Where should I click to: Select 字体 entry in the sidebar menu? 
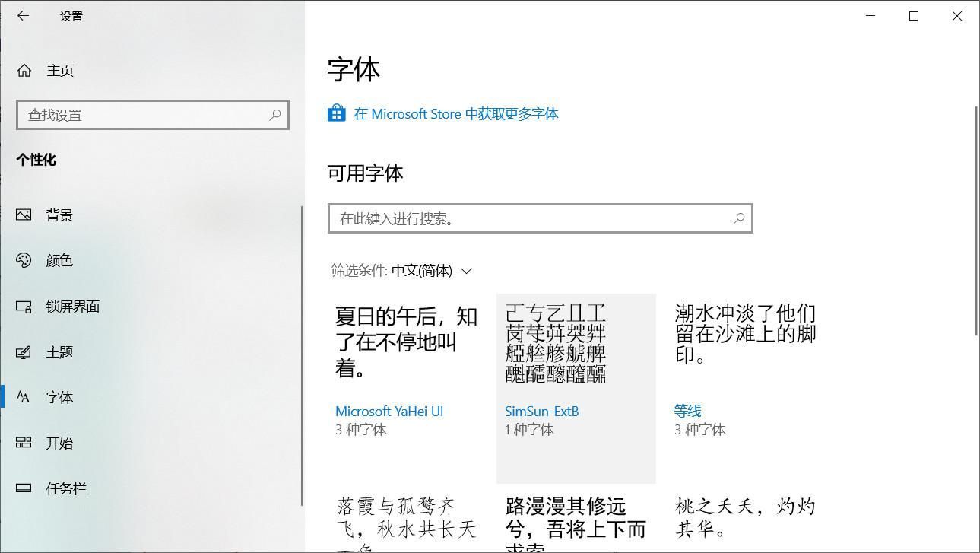(59, 397)
